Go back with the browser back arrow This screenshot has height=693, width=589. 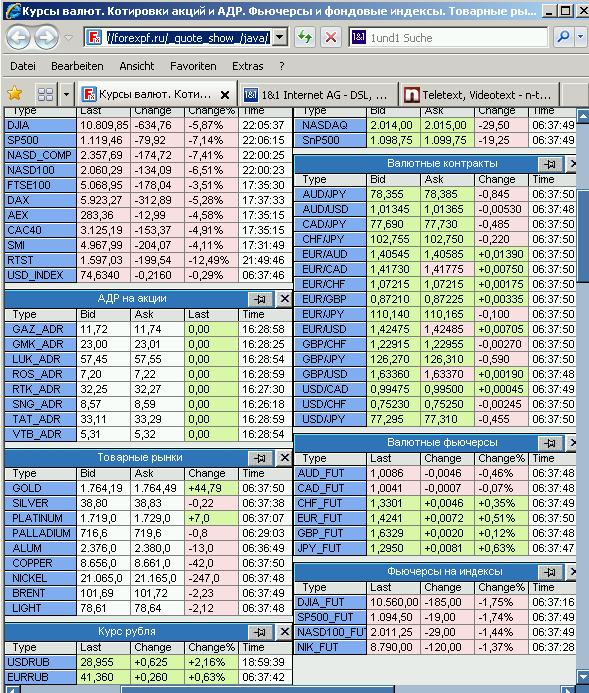coord(18,37)
